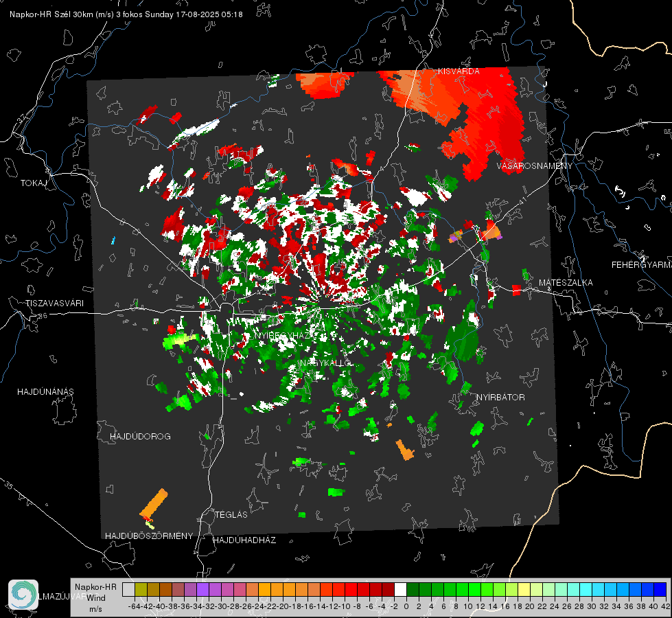The image size is (672, 618).
Task: Click the TÉGLÁS city label
Action: click(x=231, y=514)
